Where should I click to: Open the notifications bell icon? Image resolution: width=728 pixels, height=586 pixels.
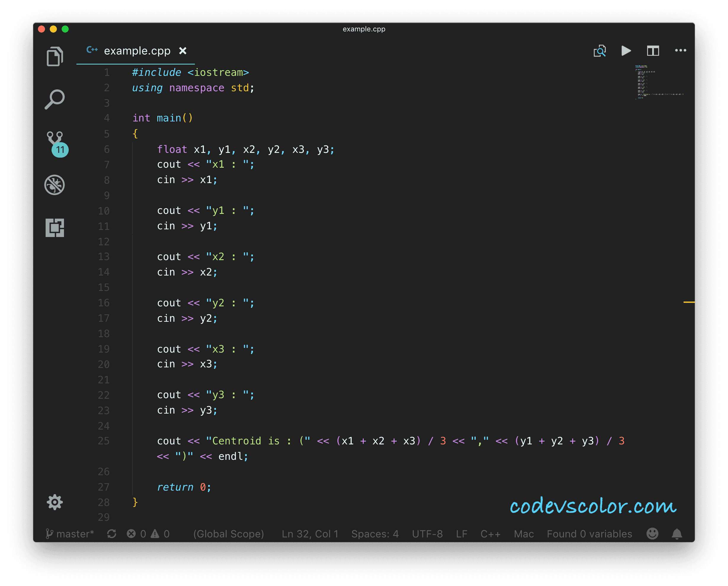(677, 534)
